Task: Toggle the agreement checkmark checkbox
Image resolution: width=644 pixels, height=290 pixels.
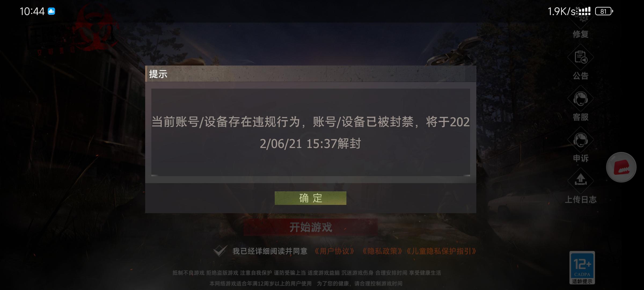Action: coord(220,251)
